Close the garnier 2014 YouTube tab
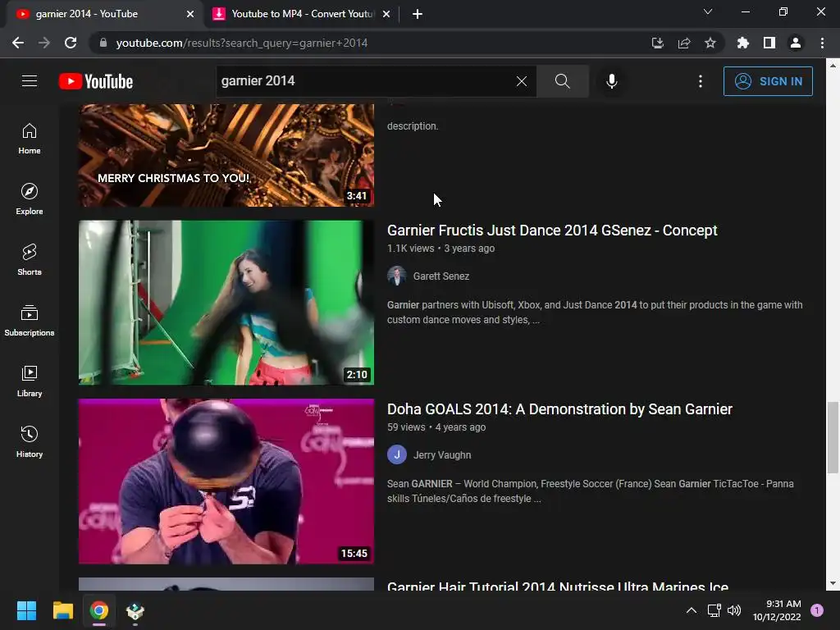840x630 pixels. 190,15
